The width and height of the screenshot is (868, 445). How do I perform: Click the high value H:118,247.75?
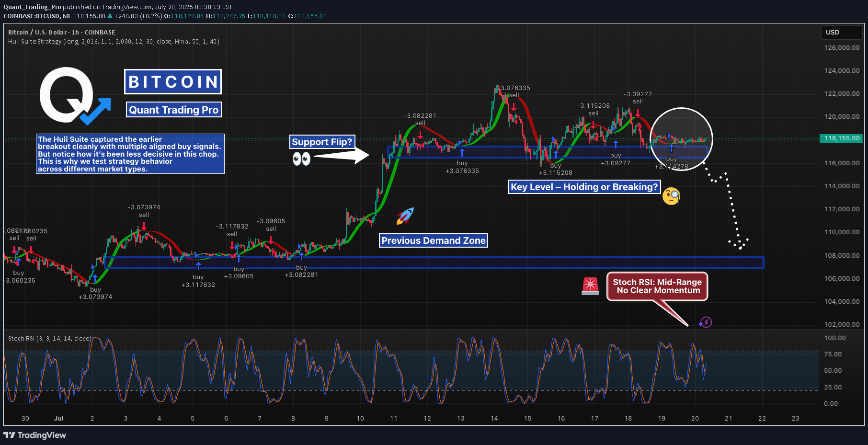[226, 16]
